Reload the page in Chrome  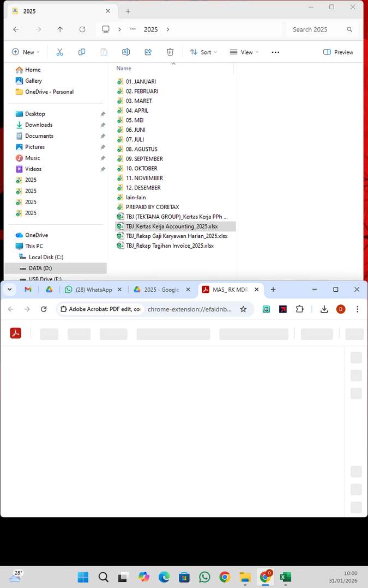click(x=44, y=309)
